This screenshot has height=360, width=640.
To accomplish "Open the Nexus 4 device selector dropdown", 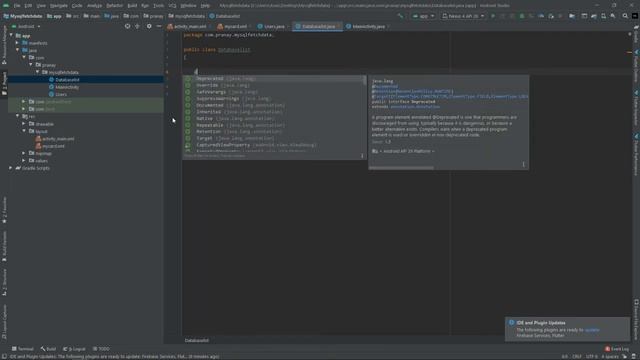I will (463, 16).
